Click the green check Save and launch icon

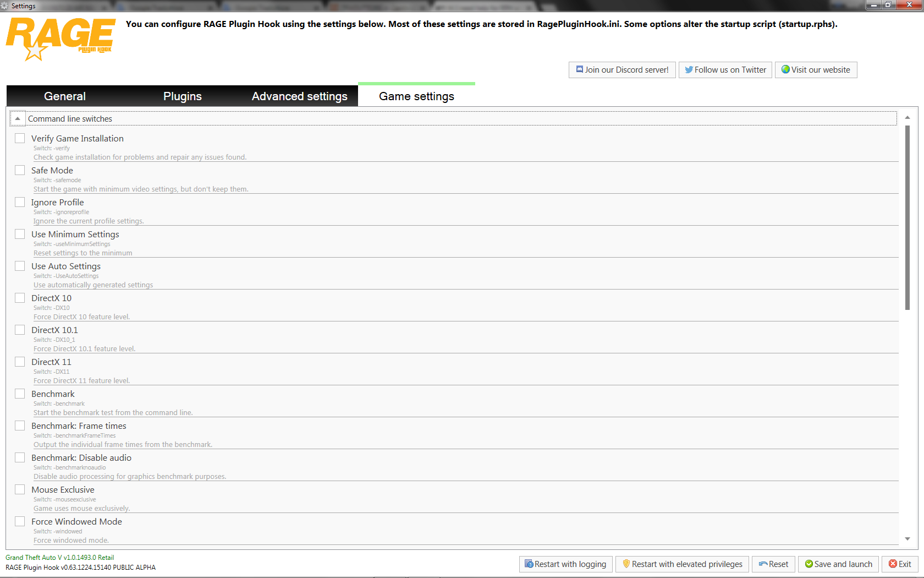pos(809,564)
